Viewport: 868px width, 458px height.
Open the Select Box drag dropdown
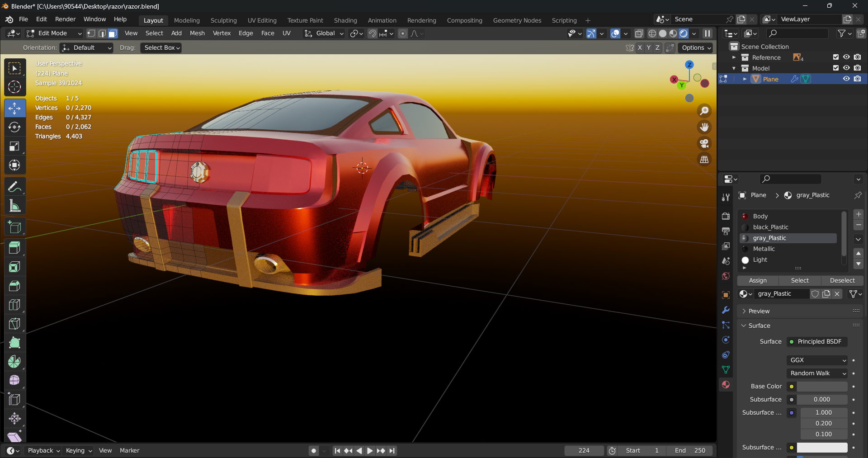161,48
